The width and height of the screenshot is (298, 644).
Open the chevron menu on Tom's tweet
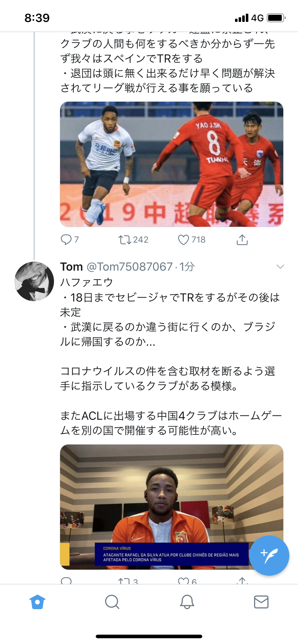tap(280, 267)
